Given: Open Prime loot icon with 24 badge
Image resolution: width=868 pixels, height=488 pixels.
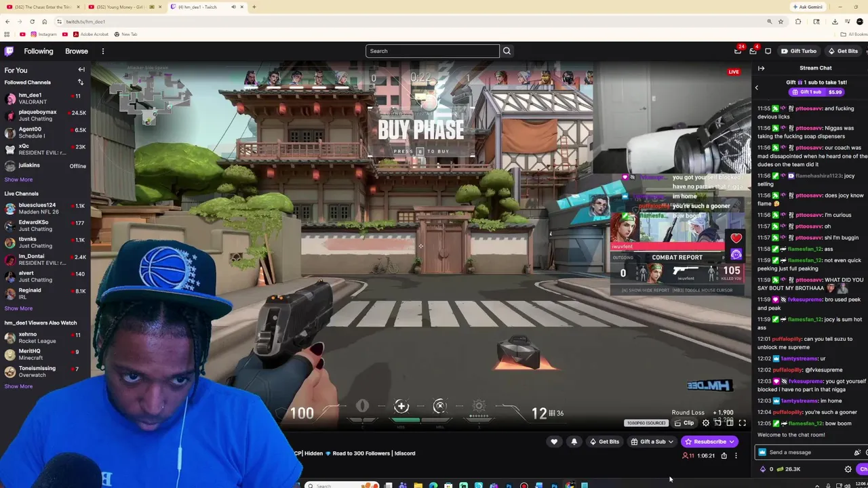Looking at the screenshot, I should click(738, 51).
